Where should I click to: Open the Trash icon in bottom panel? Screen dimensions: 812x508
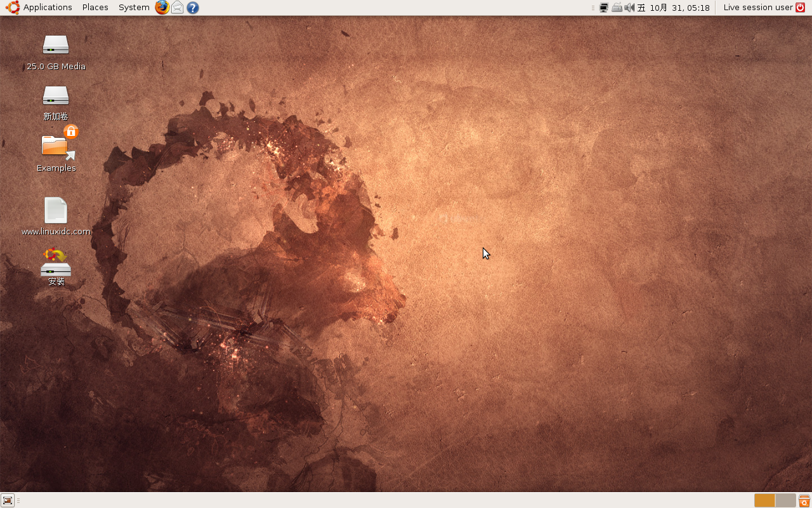804,500
